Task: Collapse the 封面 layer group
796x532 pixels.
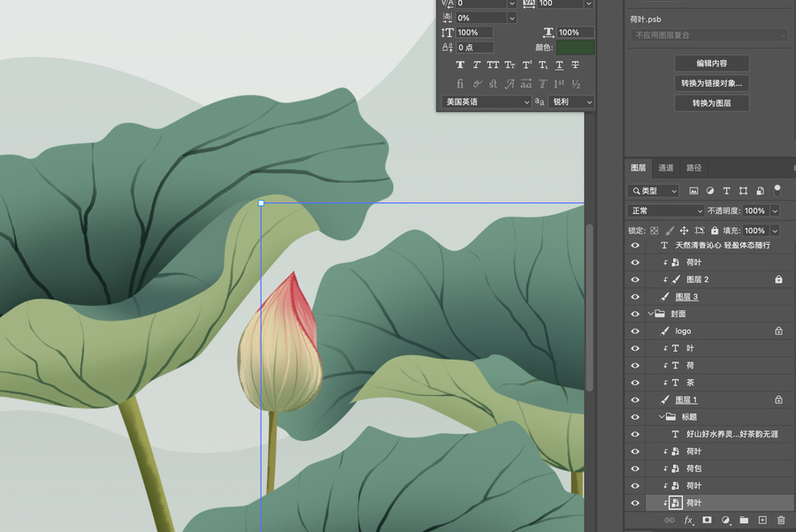Action: [x=651, y=314]
